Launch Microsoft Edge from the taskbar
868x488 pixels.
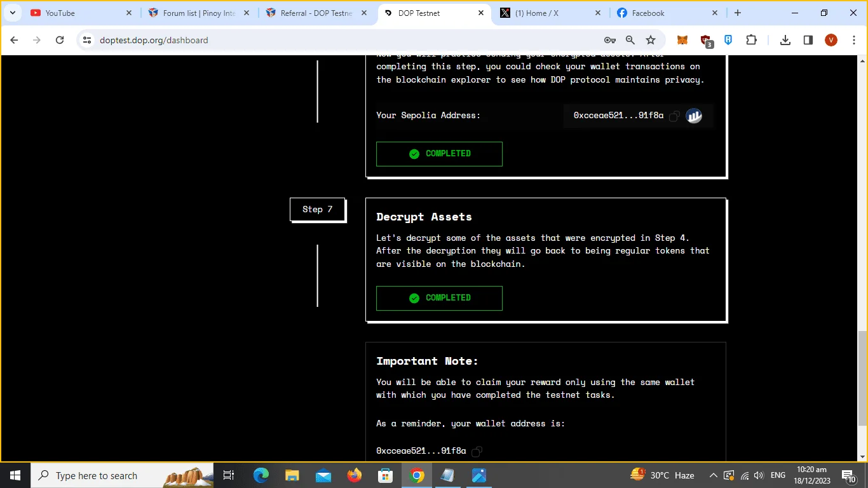point(261,475)
